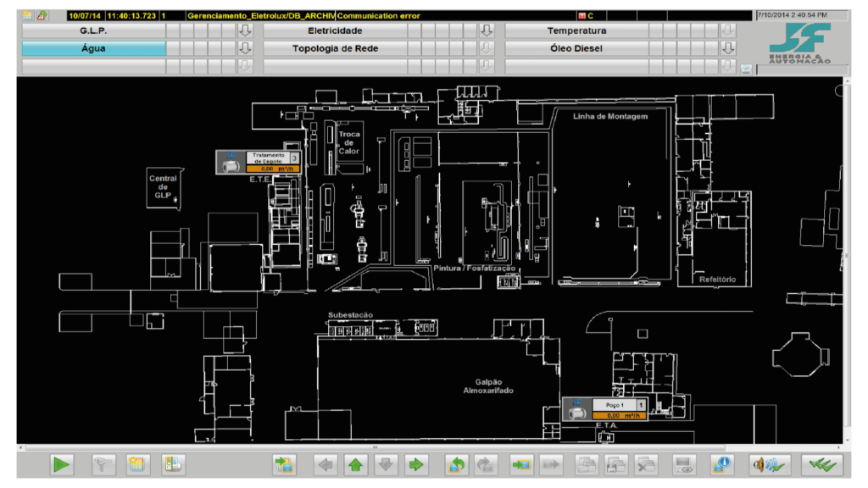This screenshot has width=868, height=488.
Task: Expand the G.L.P. area down arrow
Action: click(x=245, y=30)
